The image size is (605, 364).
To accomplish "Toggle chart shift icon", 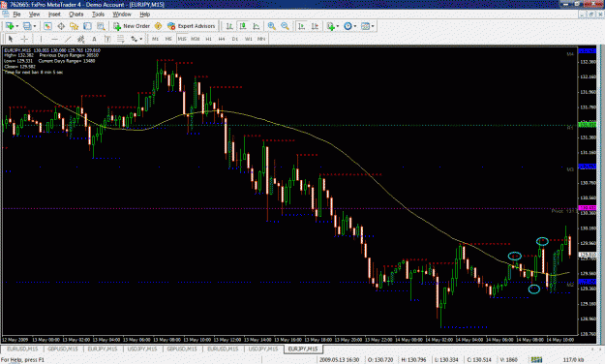I will point(315,26).
